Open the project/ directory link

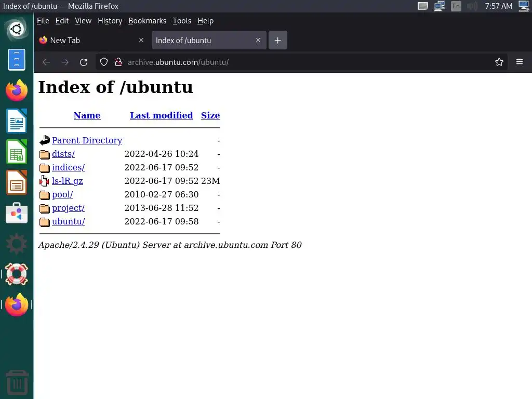(69, 208)
